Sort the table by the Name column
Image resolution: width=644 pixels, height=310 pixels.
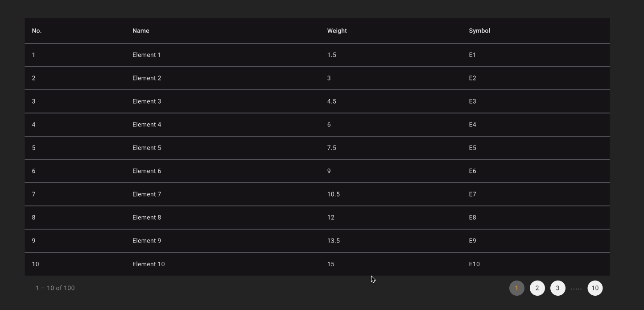pos(140,31)
